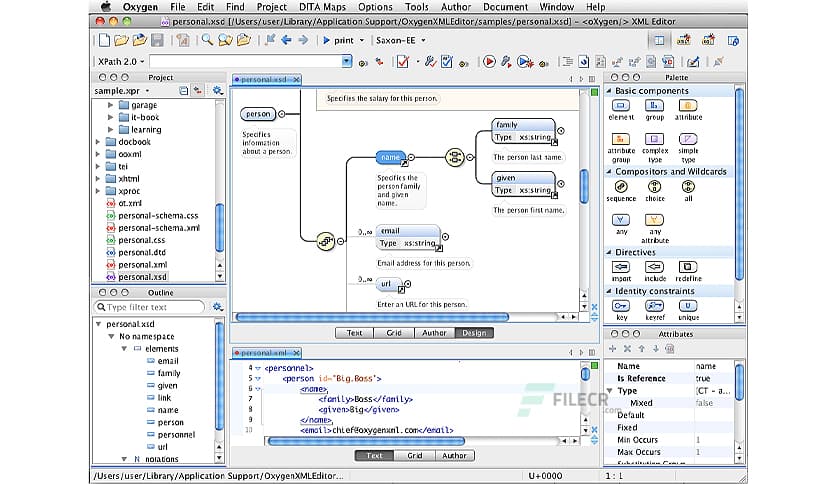The width and height of the screenshot is (836, 484).
Task: Click the XML editor horizontal scrollbar
Action: pos(366,441)
